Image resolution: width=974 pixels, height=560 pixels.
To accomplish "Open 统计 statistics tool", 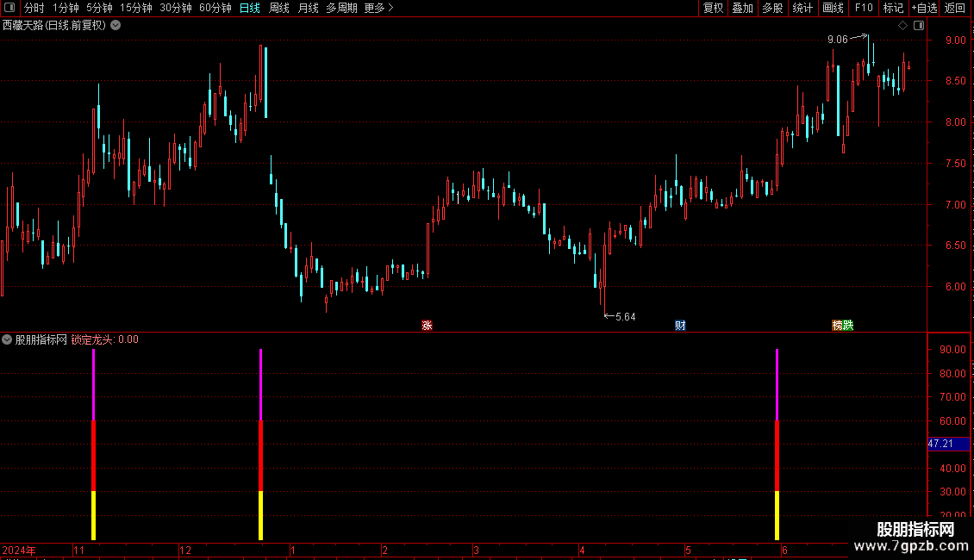I will pos(802,8).
